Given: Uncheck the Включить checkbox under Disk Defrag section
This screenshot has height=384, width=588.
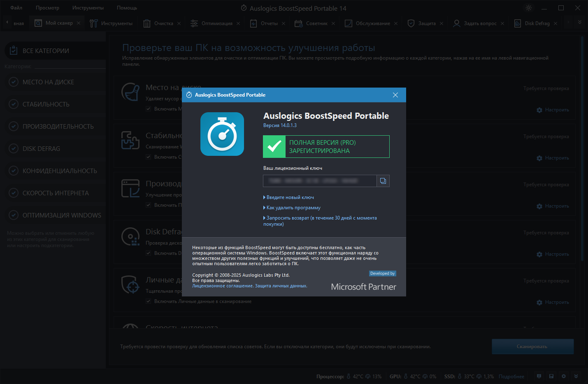Looking at the screenshot, I should [x=149, y=253].
